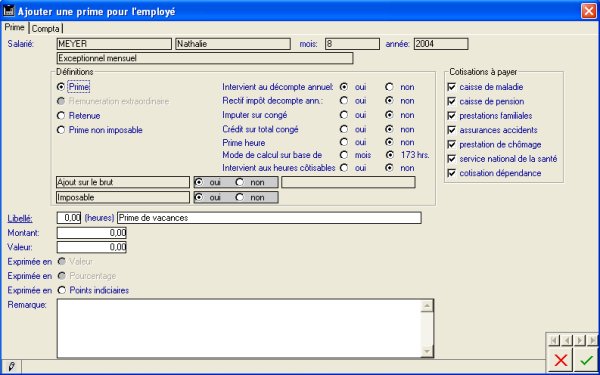Set Intervient aux heures côtisables to oui
This screenshot has height=375, width=600.
pos(344,168)
